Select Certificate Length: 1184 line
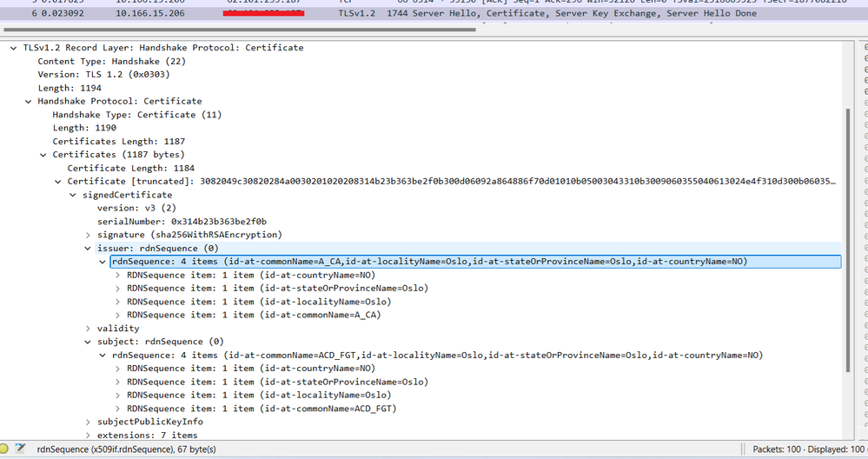868x459 pixels. click(131, 169)
